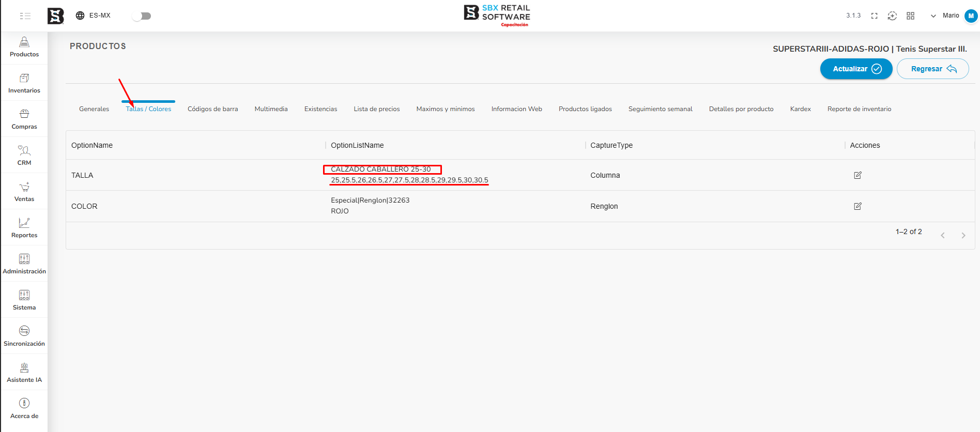The image size is (980, 432).
Task: Click the SBX RETAIL SOFTWARE center logo
Action: tap(497, 16)
